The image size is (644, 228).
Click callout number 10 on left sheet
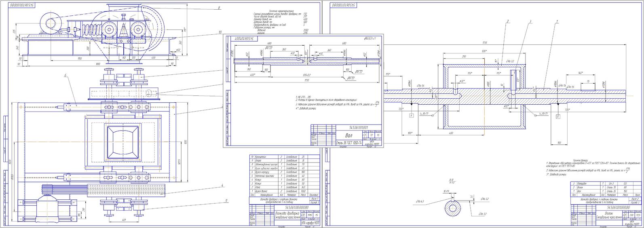(220, 32)
